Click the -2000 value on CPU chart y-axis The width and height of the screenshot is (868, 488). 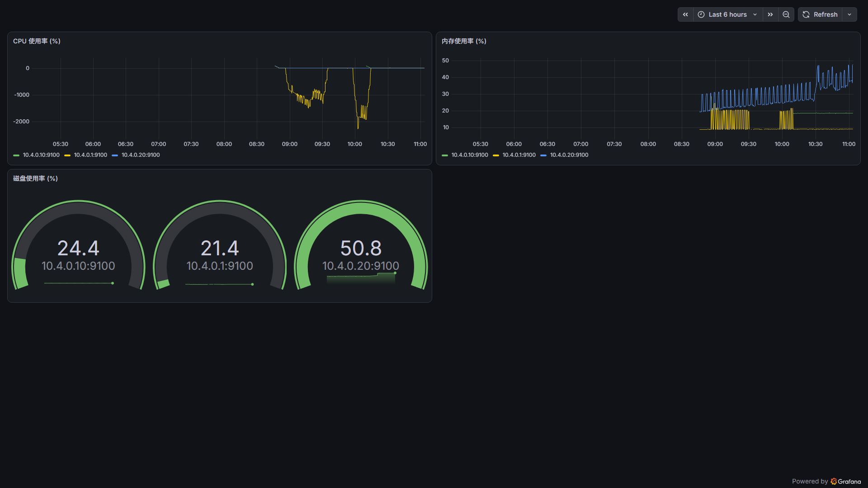(x=21, y=122)
